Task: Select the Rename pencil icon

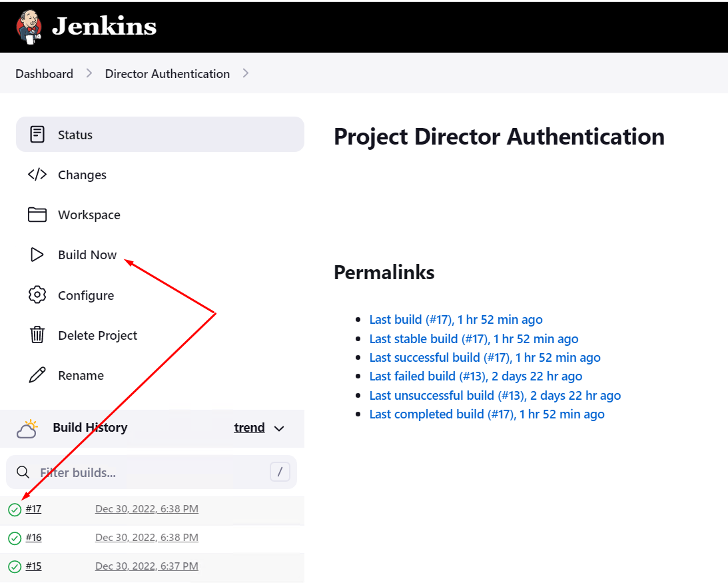Action: [38, 375]
